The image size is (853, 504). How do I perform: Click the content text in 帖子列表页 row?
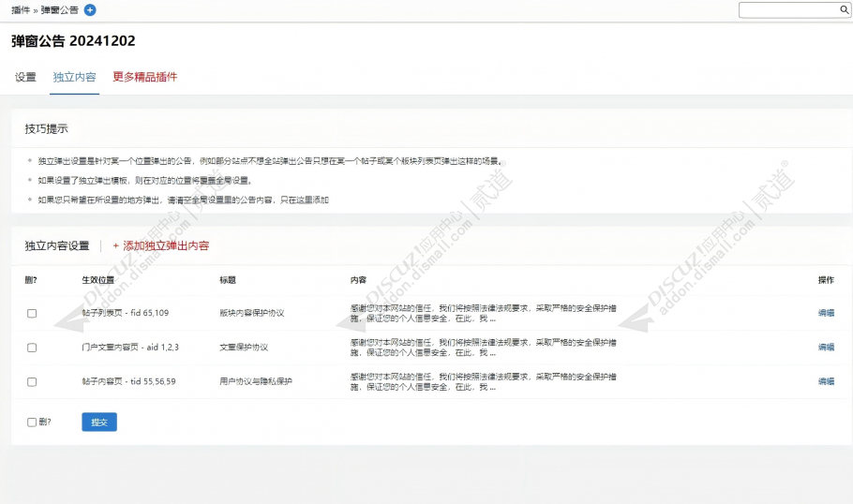click(483, 313)
